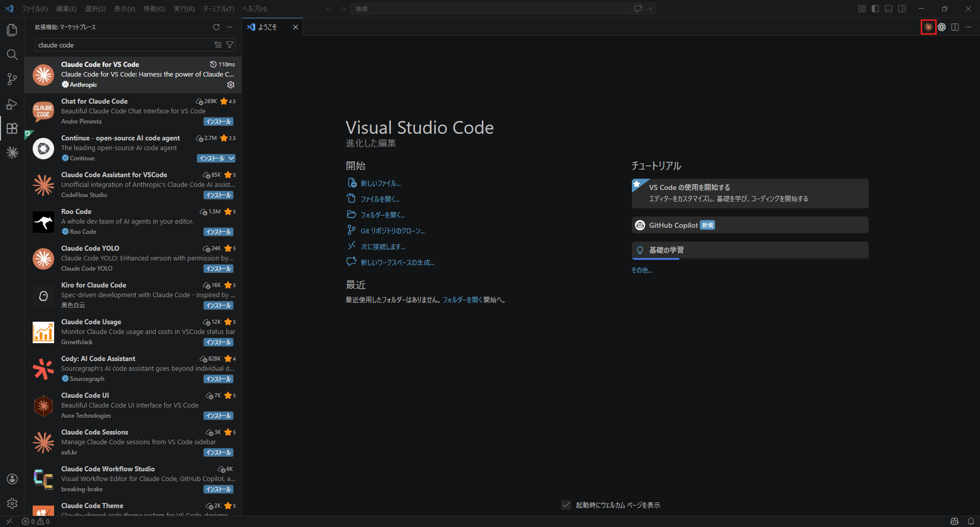Screen dimensions: 980x527
Task: Open the Search view in activity bar
Action: pos(12,55)
